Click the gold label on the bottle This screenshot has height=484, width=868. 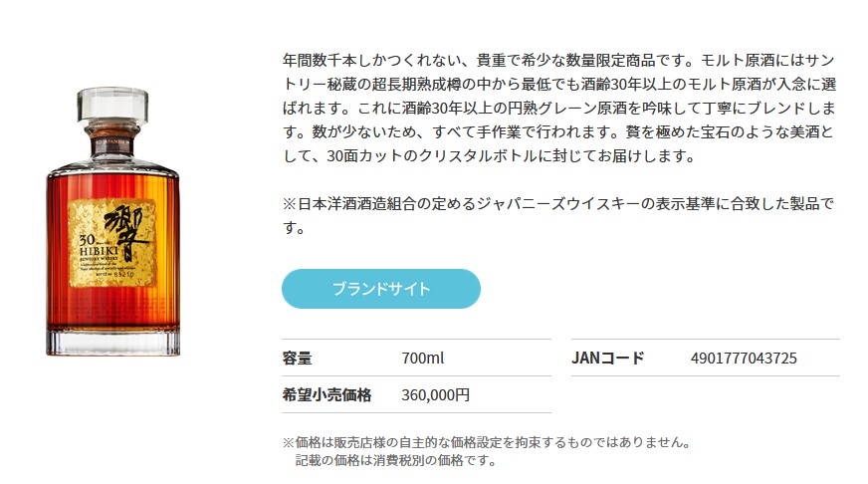click(x=111, y=243)
